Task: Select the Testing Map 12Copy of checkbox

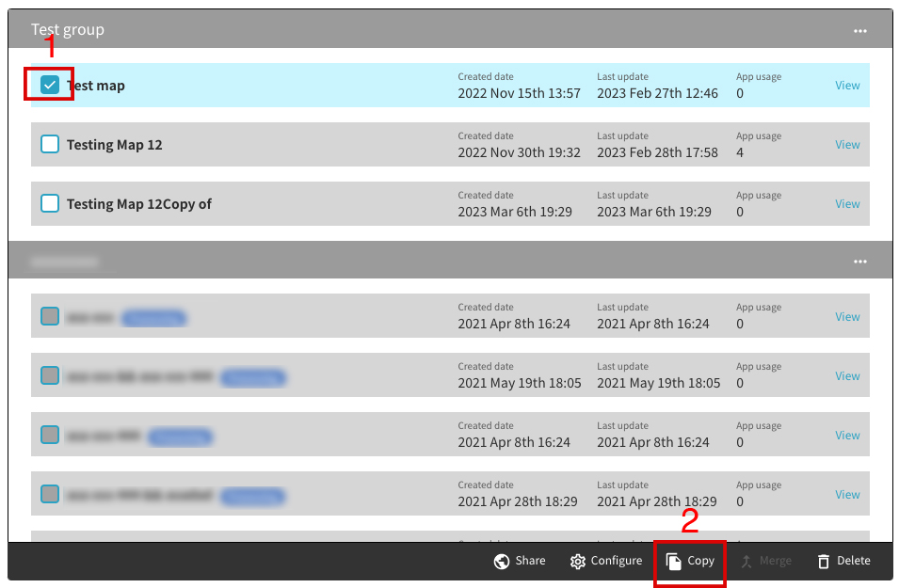Action: point(50,204)
